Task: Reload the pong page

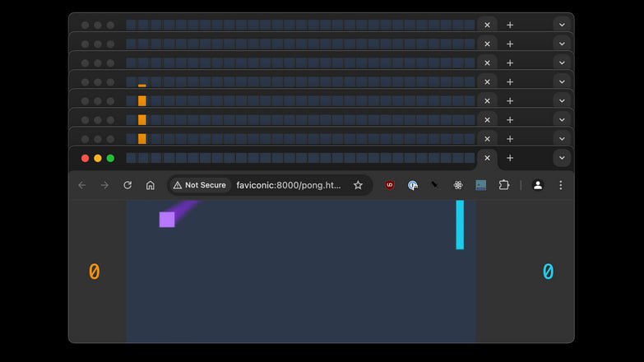Action: click(127, 185)
